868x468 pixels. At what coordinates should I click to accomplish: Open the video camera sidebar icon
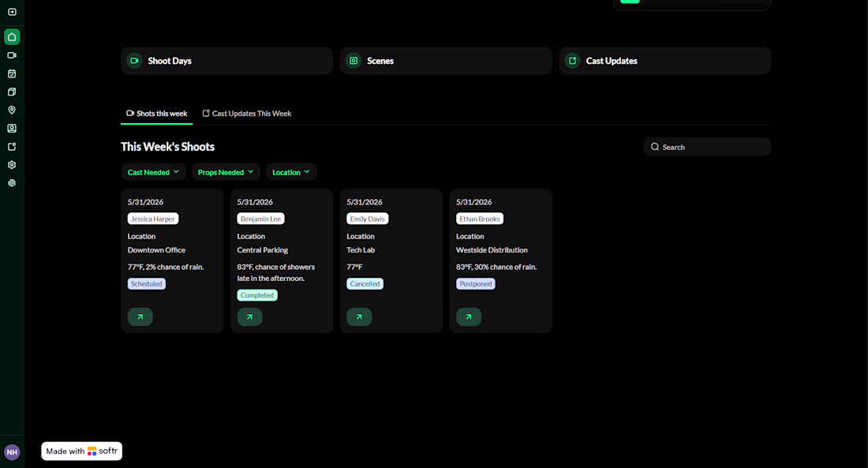coord(12,55)
